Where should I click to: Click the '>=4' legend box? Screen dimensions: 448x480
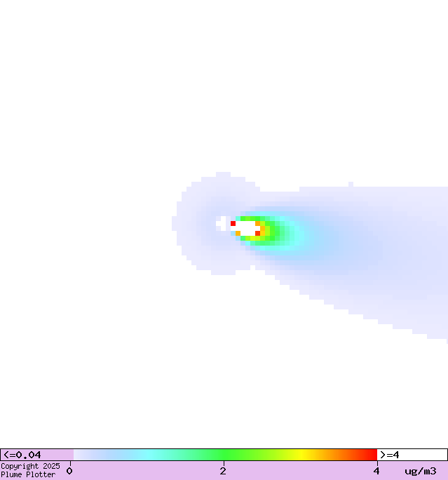[x=412, y=455]
